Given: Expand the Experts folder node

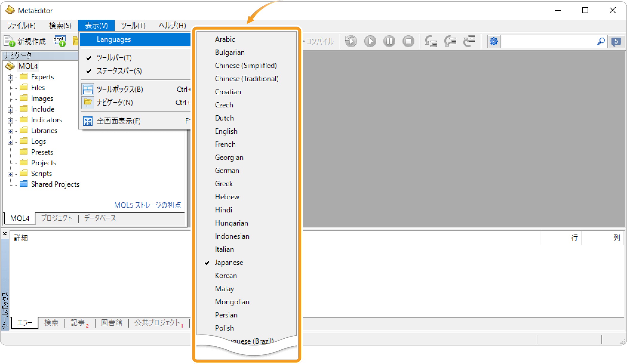Looking at the screenshot, I should click(10, 78).
